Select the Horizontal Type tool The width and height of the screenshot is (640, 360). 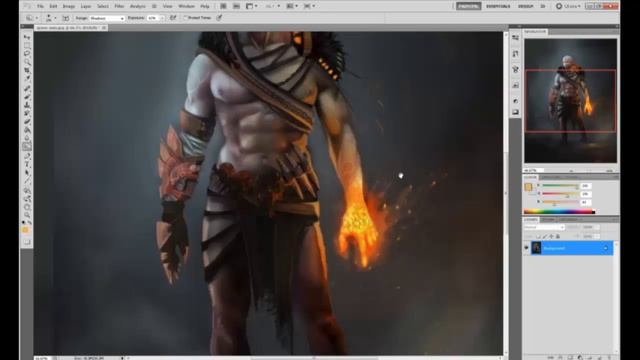tap(27, 164)
